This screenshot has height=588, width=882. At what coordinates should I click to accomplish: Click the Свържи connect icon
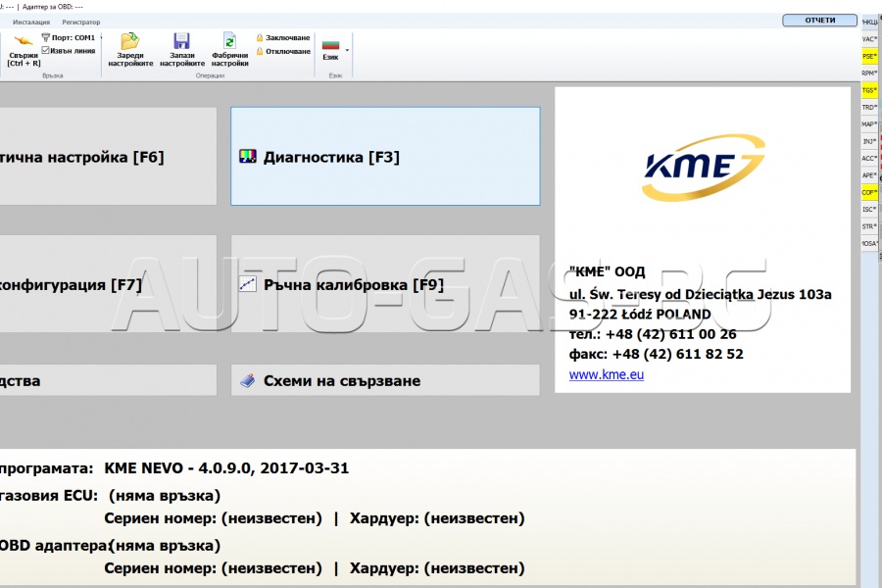coord(24,41)
